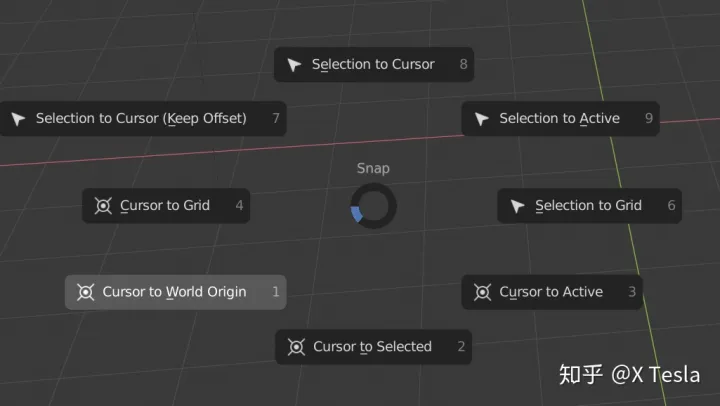Screen dimensions: 720x406
Task: Click arrow icon of the Keep Offset entry
Action: pyautogui.click(x=18, y=119)
